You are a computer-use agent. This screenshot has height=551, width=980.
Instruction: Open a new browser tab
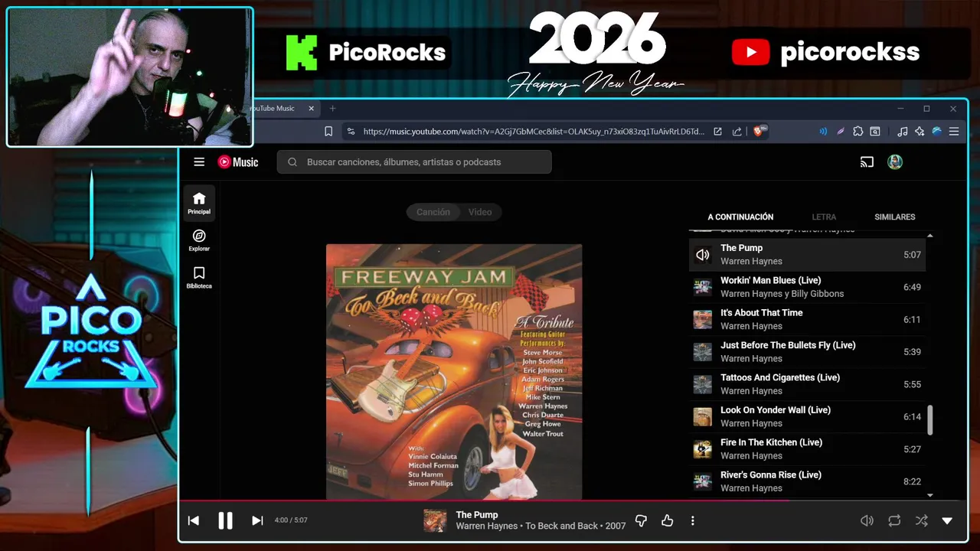tap(332, 109)
